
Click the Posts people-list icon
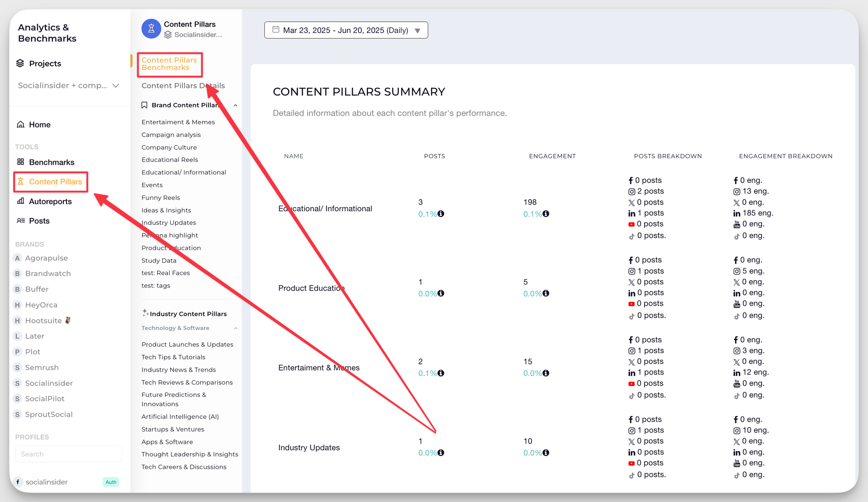coord(20,221)
